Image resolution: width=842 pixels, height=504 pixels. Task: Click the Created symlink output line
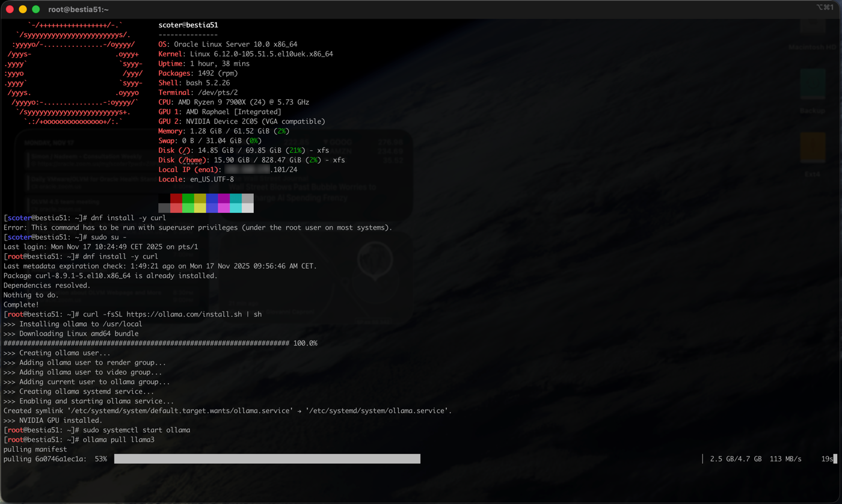(x=228, y=411)
